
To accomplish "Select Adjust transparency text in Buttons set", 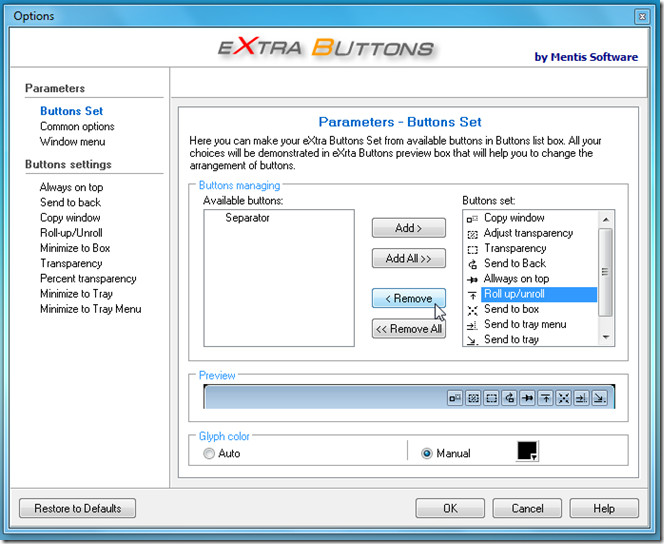I will pyautogui.click(x=528, y=233).
